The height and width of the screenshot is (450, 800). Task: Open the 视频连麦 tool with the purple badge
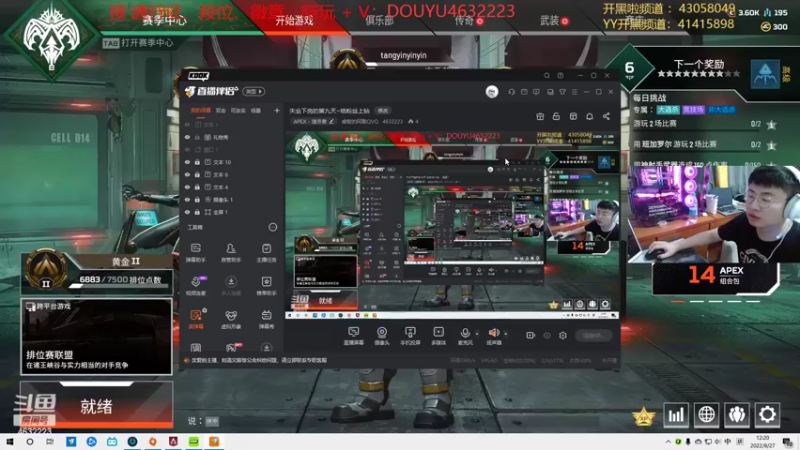196,285
